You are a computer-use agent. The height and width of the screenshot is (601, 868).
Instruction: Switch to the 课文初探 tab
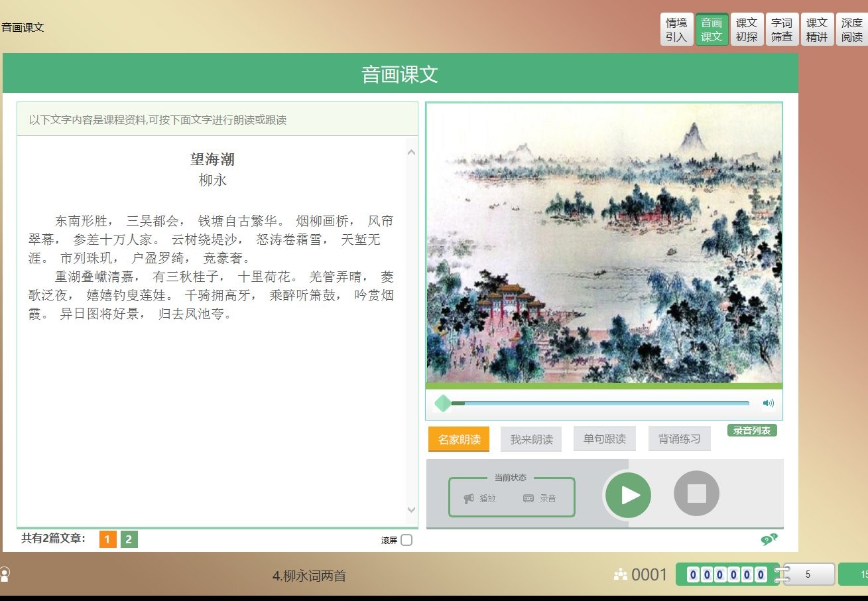747,30
